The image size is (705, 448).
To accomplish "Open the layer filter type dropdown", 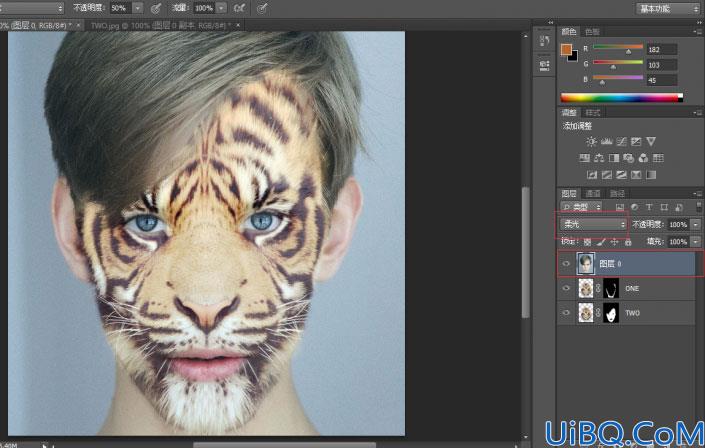I will (581, 207).
